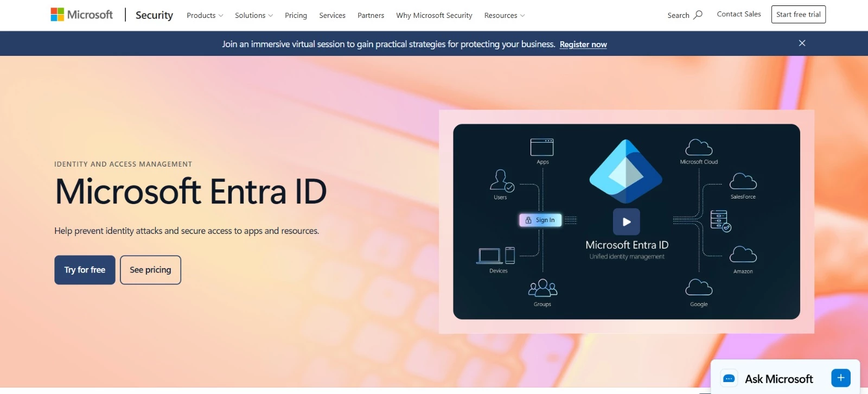Click the Ask Microsoft chat bubble icon
Image resolution: width=868 pixels, height=394 pixels.
click(729, 378)
